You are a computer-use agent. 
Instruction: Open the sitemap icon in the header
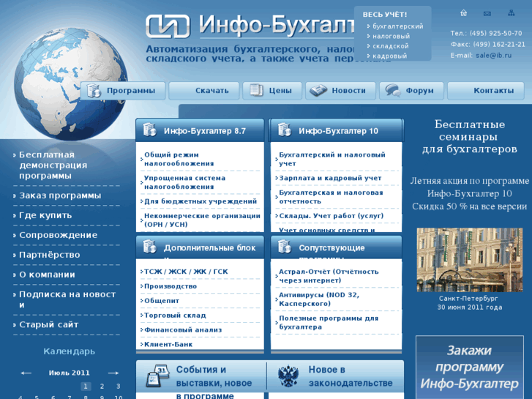pos(512,13)
